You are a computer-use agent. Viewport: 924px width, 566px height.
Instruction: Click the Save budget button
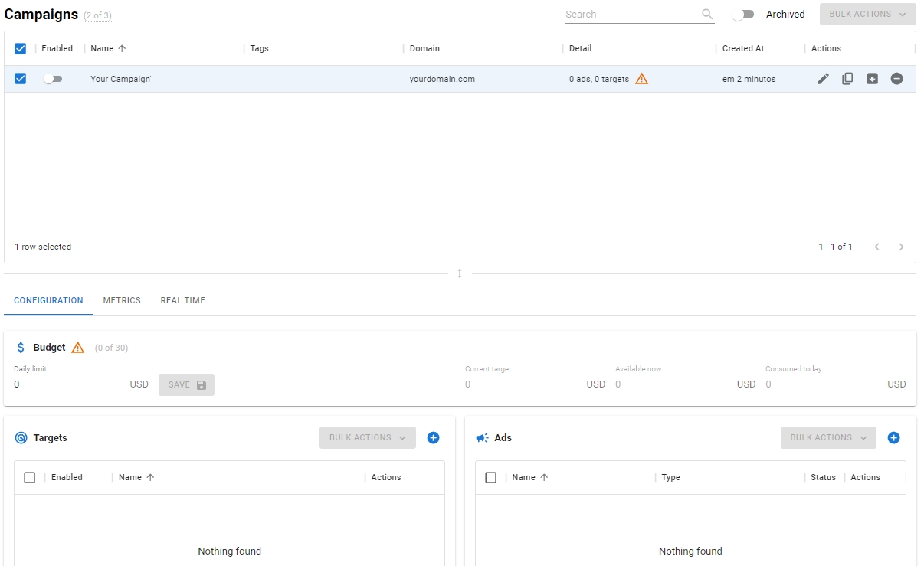186,385
